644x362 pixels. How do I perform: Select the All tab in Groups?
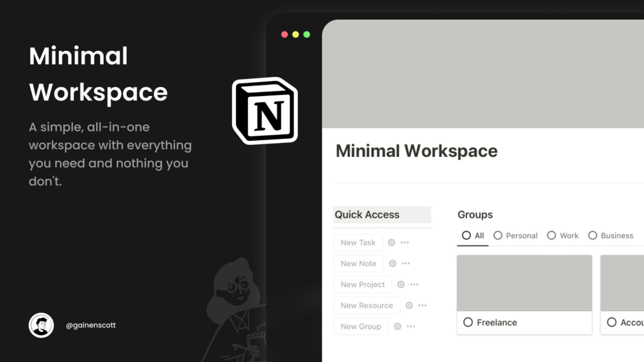point(473,236)
